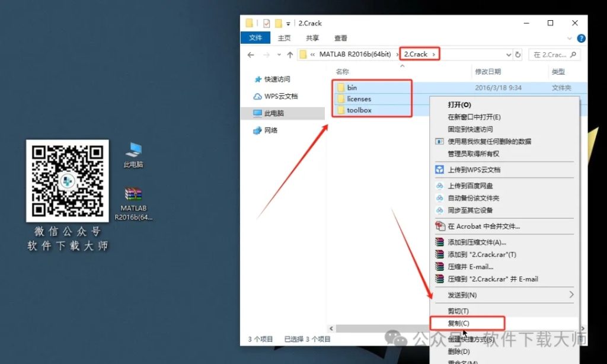Click the WPS cloud upload icon in context menu
Viewport: 607px width, 364px height.
click(439, 169)
